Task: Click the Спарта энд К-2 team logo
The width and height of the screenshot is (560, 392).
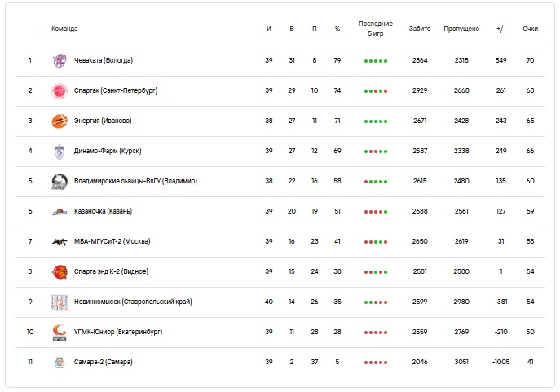Action: click(x=60, y=272)
